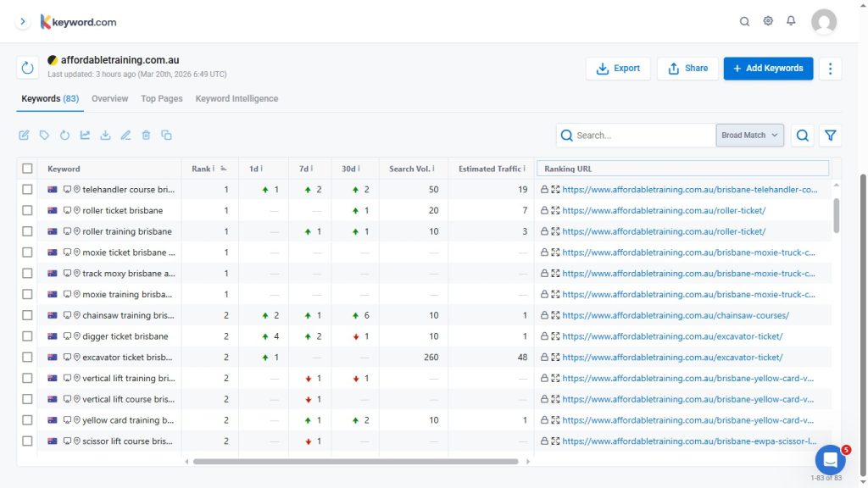
Task: Open the Broad Match dropdown
Action: (749, 135)
